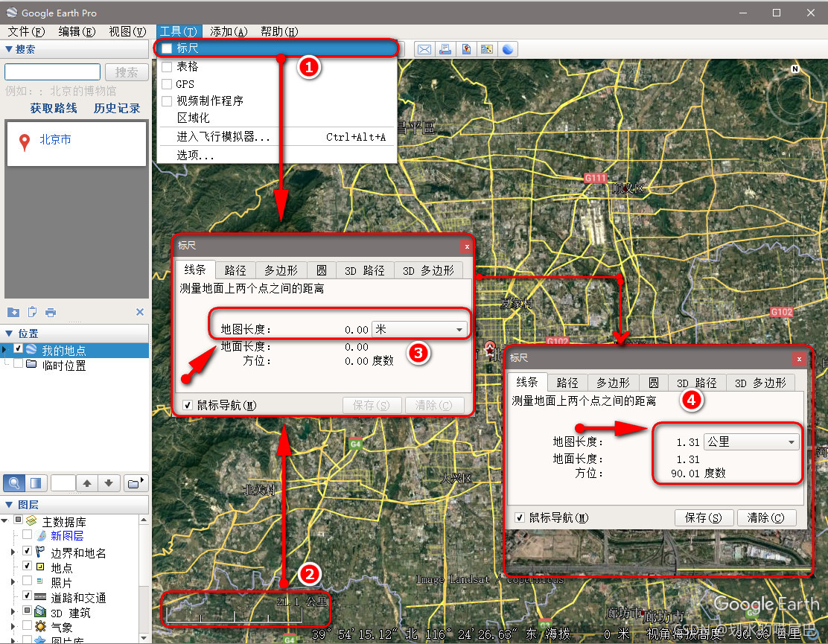This screenshot has width=828, height=644.
Task: Toggle 鼠标导航 in the 1.31 公里 ruler dialog
Action: 520,517
